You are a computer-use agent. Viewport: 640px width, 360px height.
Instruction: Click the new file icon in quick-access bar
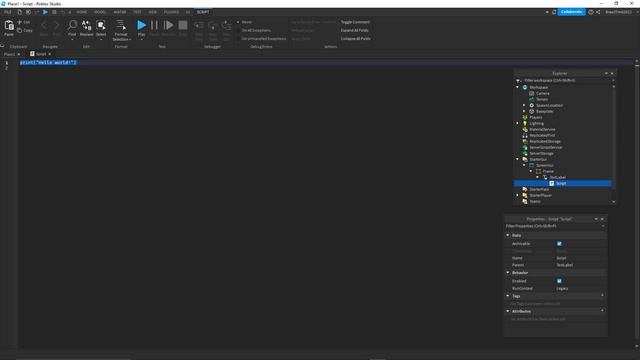coord(19,12)
